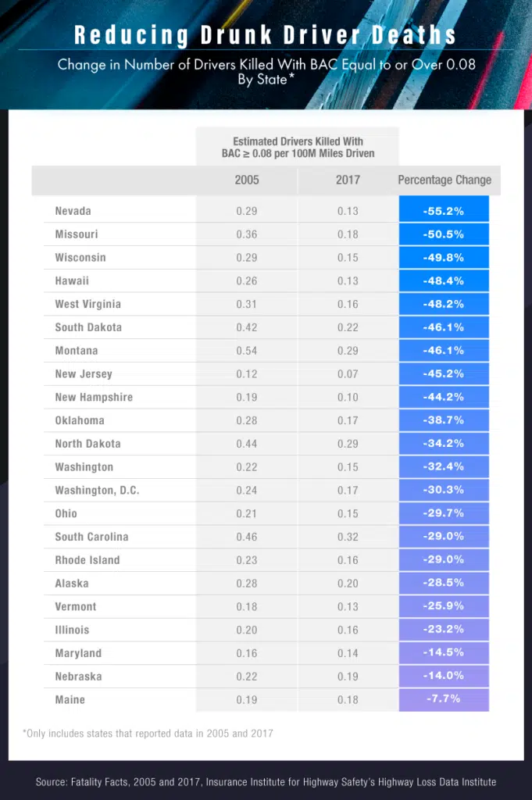Click the Nebraska state name
Viewport: 532px width, 800px height.
tap(79, 677)
